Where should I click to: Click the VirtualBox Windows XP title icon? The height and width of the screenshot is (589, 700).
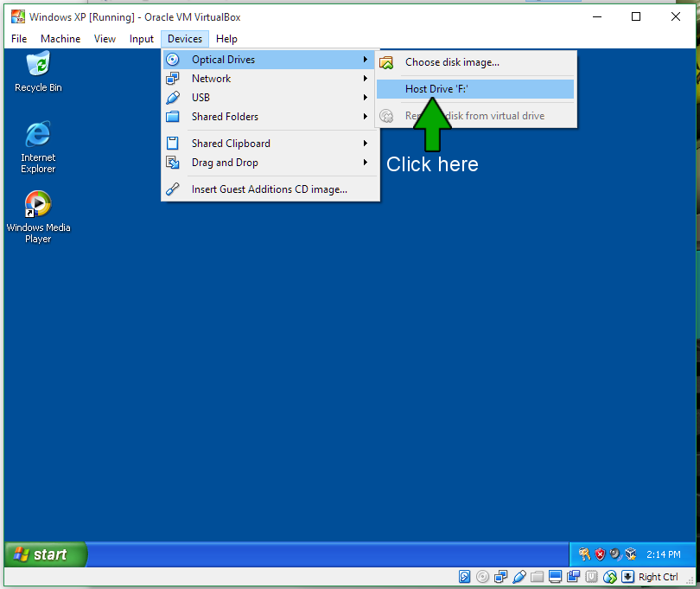(x=18, y=17)
